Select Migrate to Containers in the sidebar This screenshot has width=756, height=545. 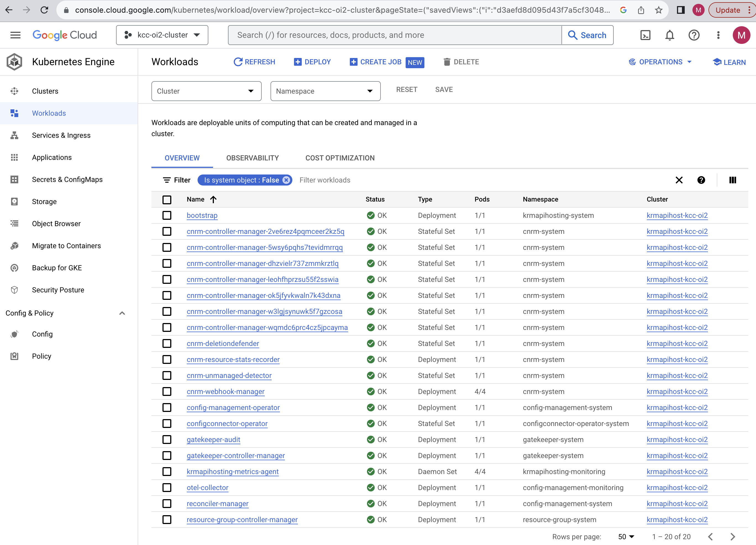66,245
